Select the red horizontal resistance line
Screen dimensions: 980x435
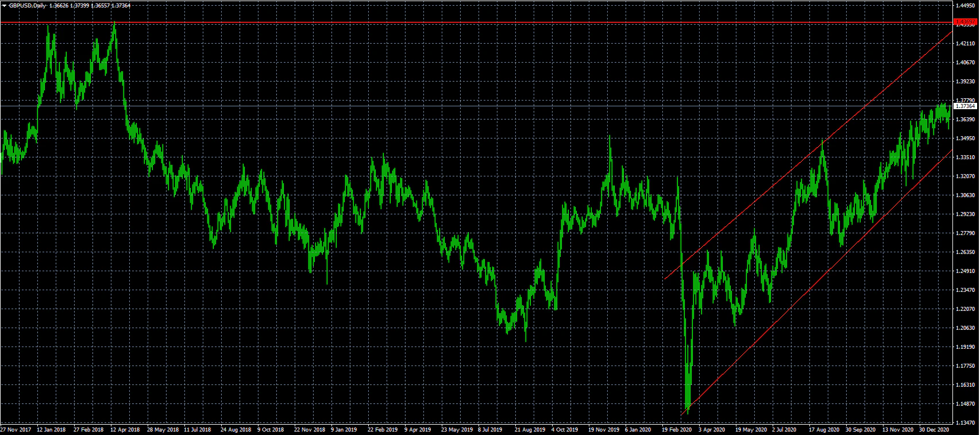(x=460, y=22)
